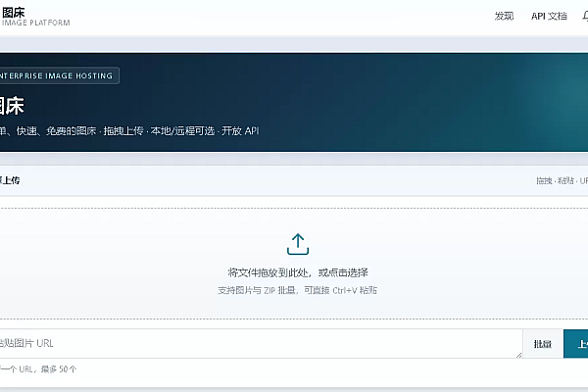Screen dimensions: 588x392
Task: Open the 发现 page
Action: 504,16
